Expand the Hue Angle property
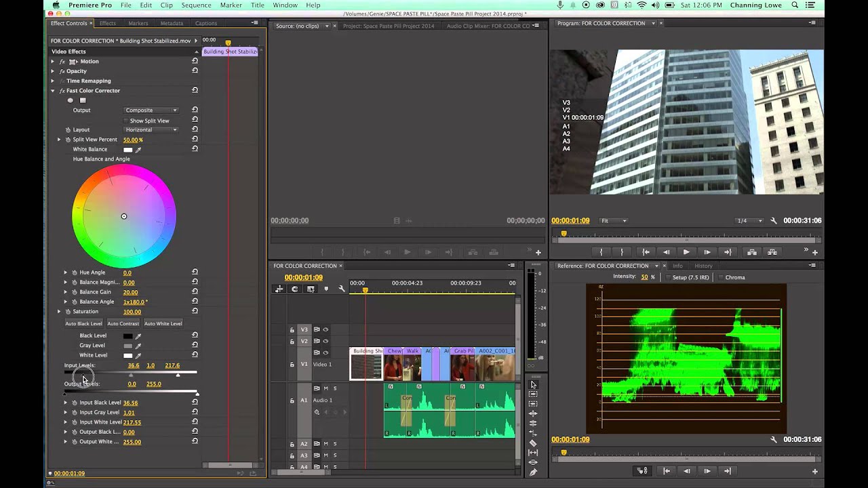This screenshot has width=868, height=488. point(66,272)
